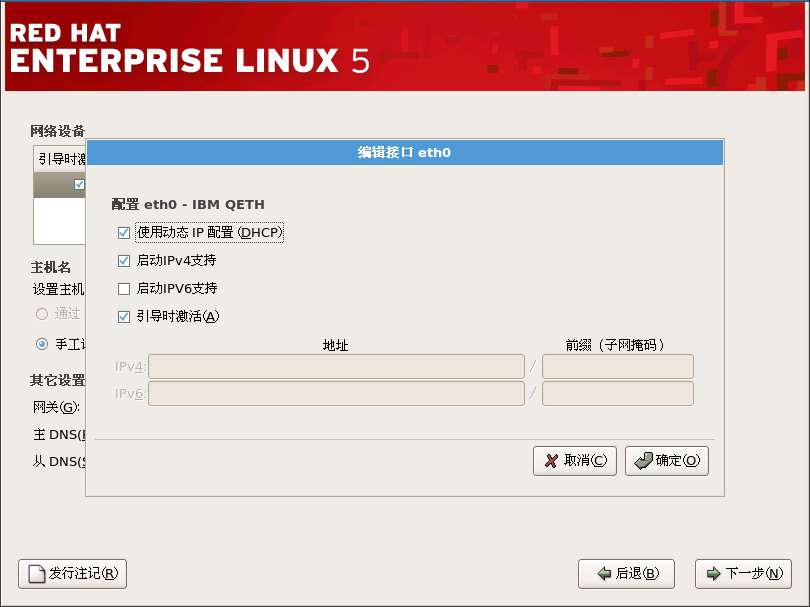Click the right arrow icon on 下一步
The image size is (810, 607).
pyautogui.click(x=713, y=573)
